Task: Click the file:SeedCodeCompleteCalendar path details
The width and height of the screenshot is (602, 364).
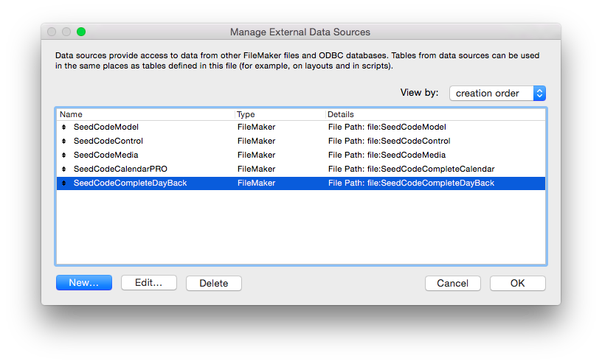Action: pyautogui.click(x=411, y=169)
